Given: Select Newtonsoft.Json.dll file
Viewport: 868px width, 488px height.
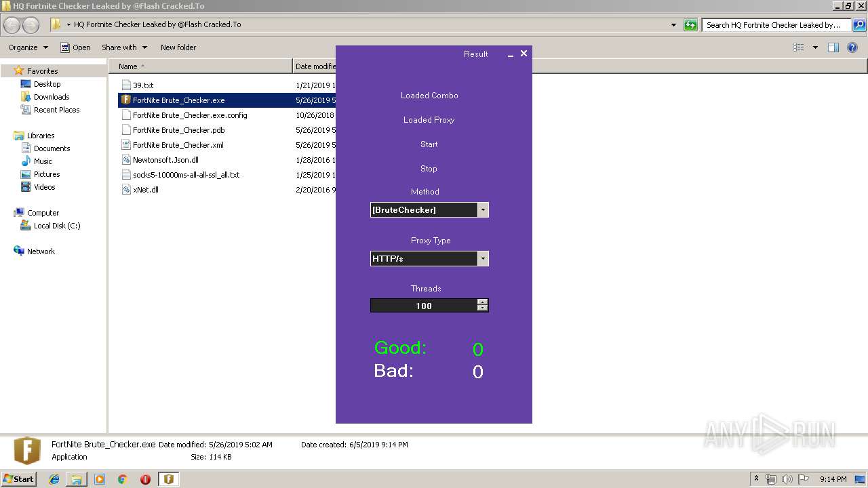Looking at the screenshot, I should (x=165, y=160).
